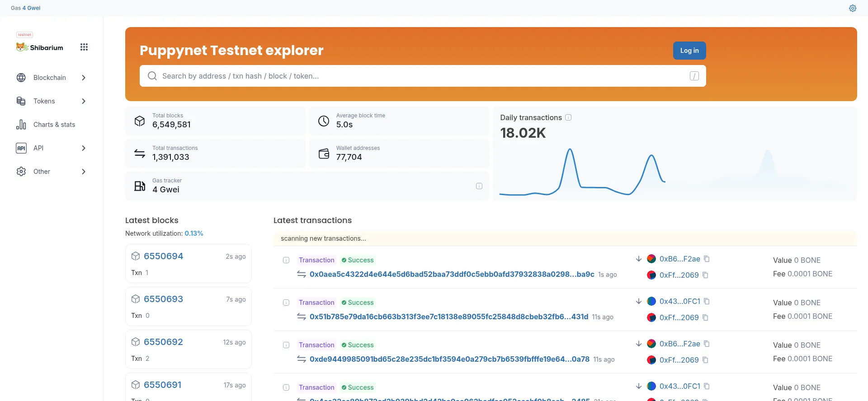The height and width of the screenshot is (401, 868).
Task: Expand details for the fourth transaction row
Action: point(286,387)
